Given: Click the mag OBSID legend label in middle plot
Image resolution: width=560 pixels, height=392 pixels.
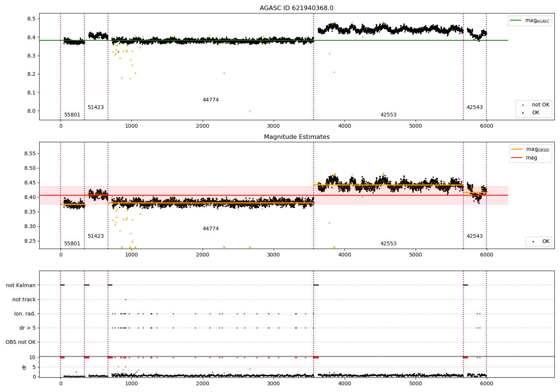Looking at the screenshot, I should coord(538,149).
